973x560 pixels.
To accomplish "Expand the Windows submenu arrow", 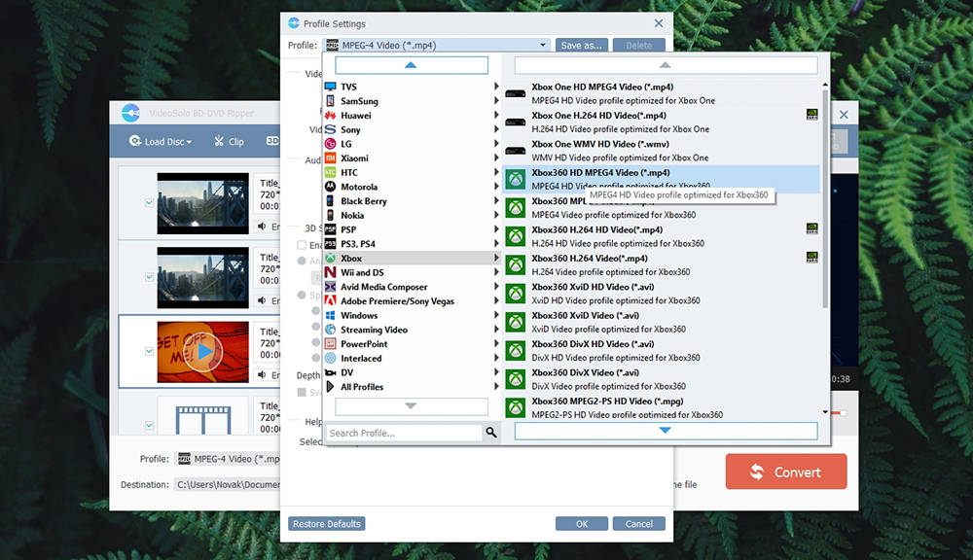I will [496, 315].
